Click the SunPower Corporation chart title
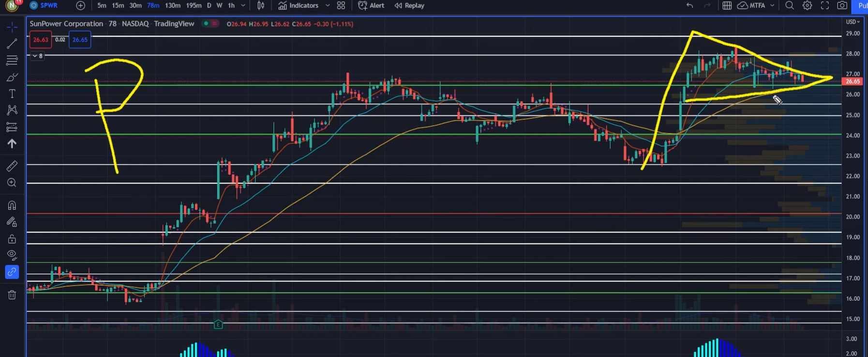868x357 pixels. tap(66, 23)
